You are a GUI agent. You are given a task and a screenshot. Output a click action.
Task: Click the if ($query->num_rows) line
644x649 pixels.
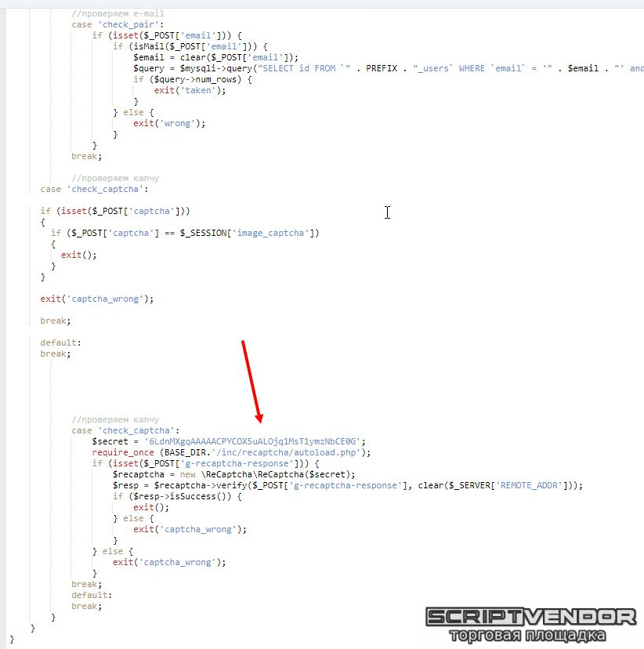coord(192,79)
